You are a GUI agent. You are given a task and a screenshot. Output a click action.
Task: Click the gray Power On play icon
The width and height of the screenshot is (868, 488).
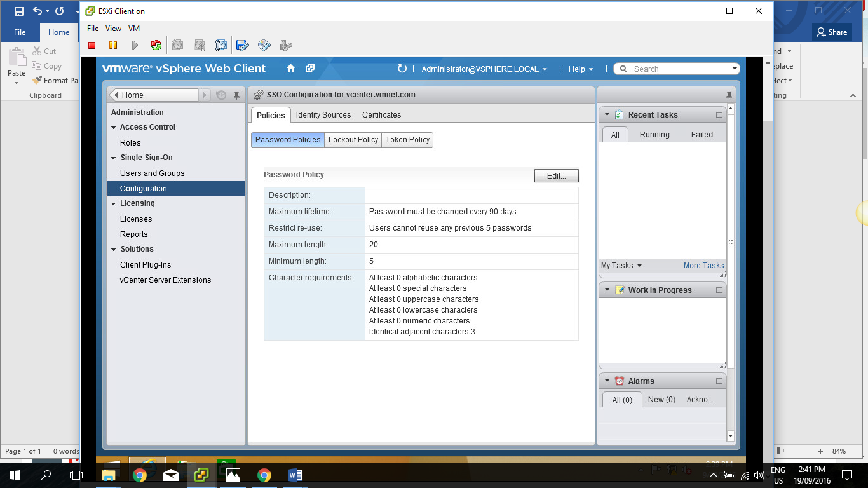pos(135,45)
